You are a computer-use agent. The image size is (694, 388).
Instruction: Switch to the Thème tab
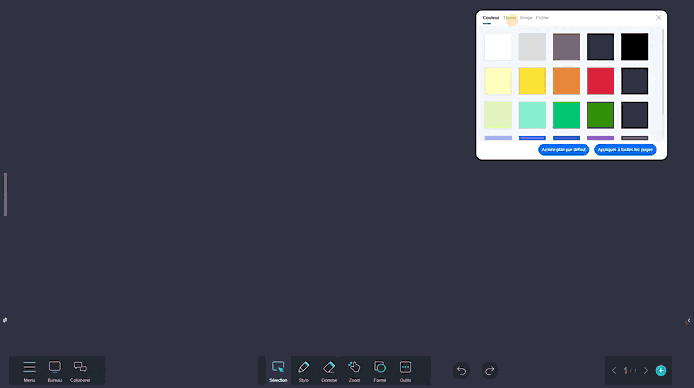[x=510, y=18]
